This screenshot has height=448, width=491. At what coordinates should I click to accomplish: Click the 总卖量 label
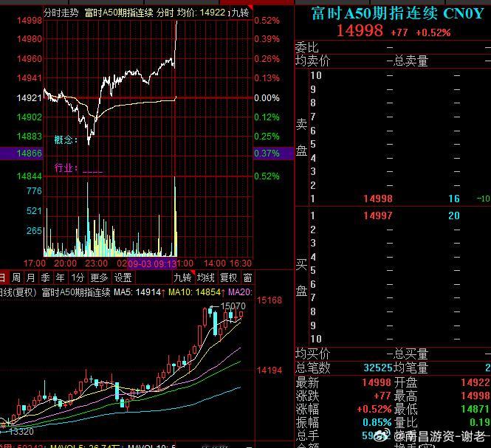tap(411, 61)
